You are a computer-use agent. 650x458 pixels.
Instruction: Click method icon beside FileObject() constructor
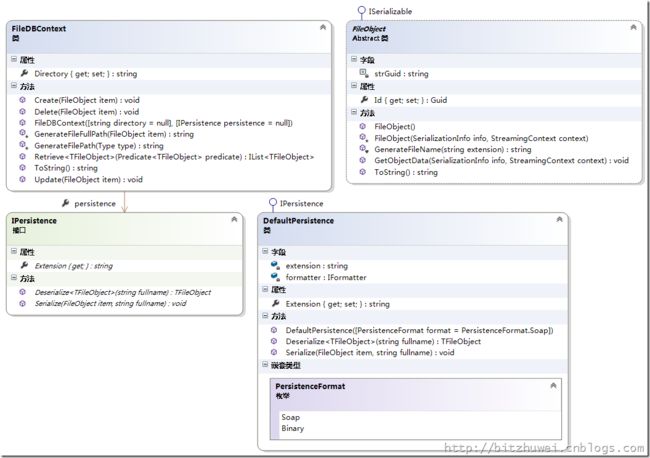pos(363,126)
